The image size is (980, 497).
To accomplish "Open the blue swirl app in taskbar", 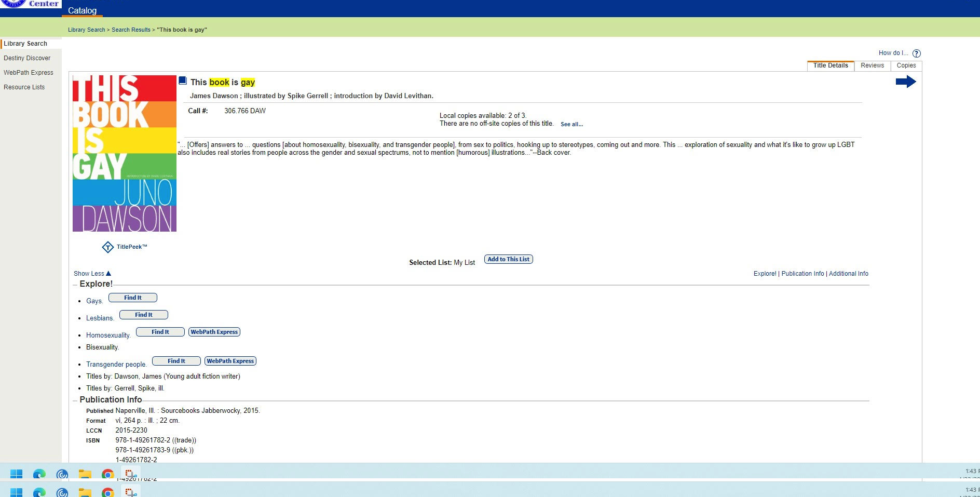I will click(x=62, y=474).
